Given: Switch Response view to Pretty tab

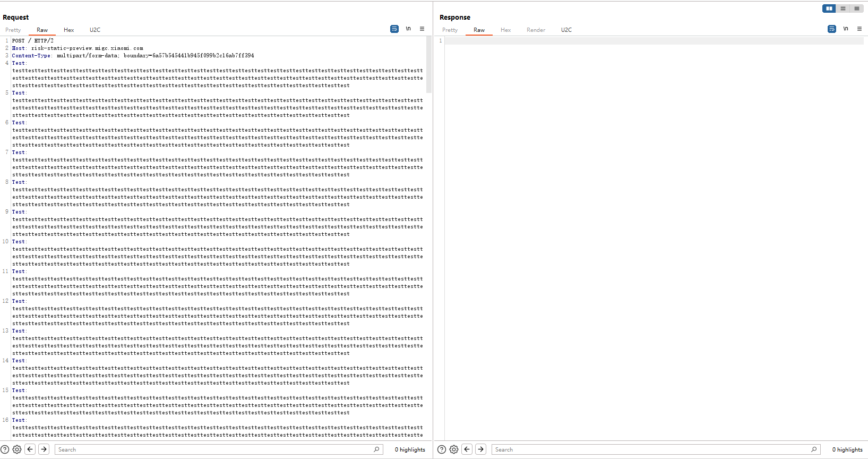Looking at the screenshot, I should pyautogui.click(x=450, y=30).
